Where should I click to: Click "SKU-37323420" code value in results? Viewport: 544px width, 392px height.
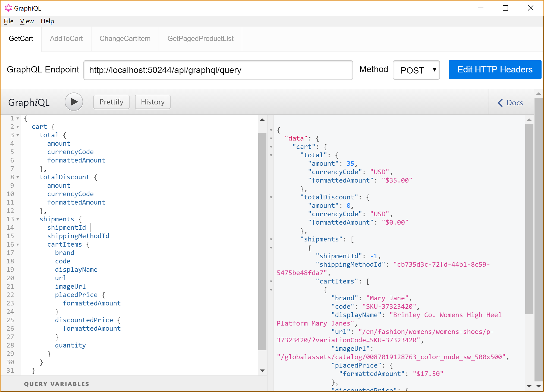pos(389,307)
